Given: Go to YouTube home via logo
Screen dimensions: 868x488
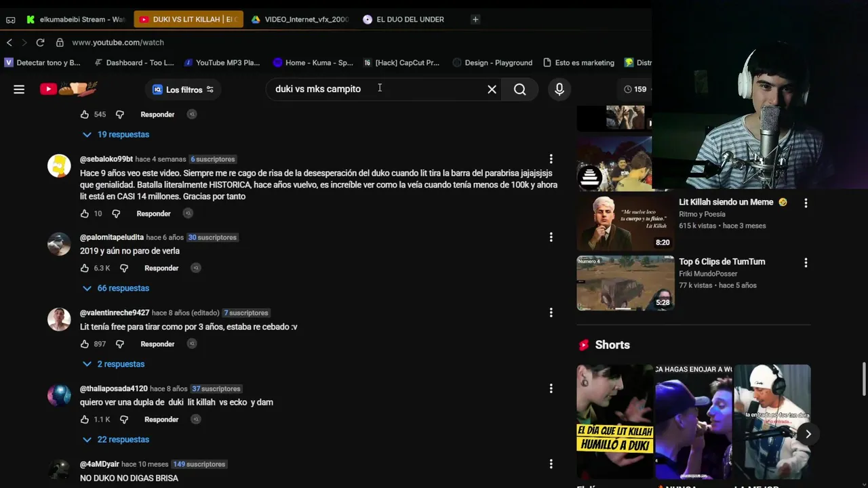Looking at the screenshot, I should click(x=68, y=89).
